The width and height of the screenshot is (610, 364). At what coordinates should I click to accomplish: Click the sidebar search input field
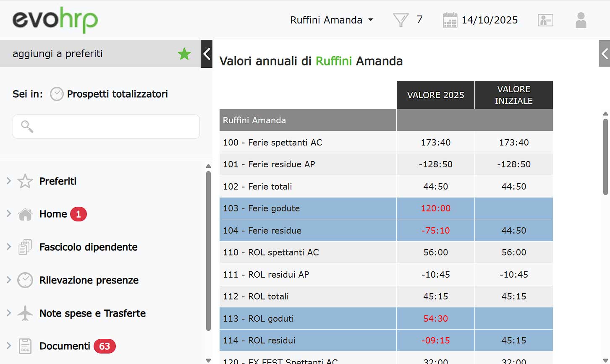pyautogui.click(x=106, y=127)
